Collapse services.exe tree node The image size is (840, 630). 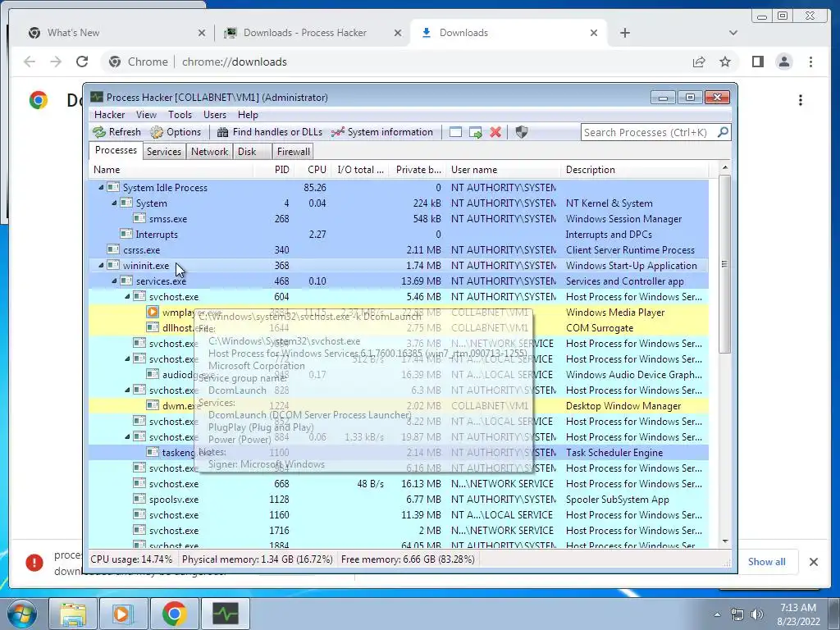[x=113, y=281]
